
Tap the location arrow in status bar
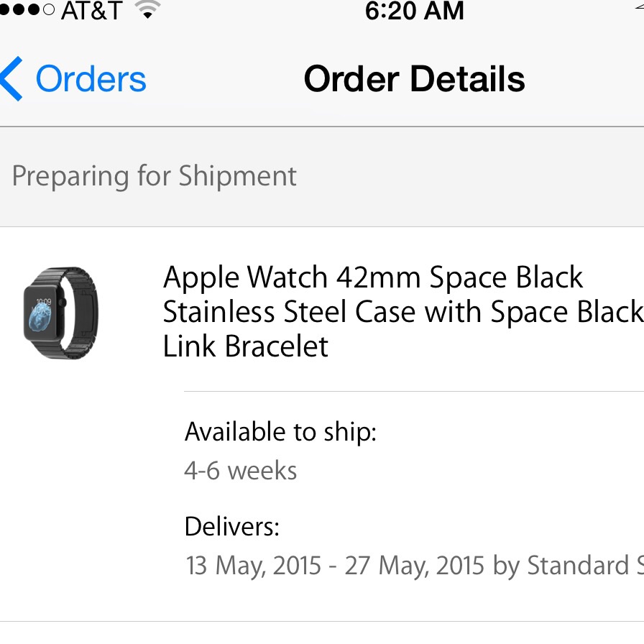click(x=639, y=8)
